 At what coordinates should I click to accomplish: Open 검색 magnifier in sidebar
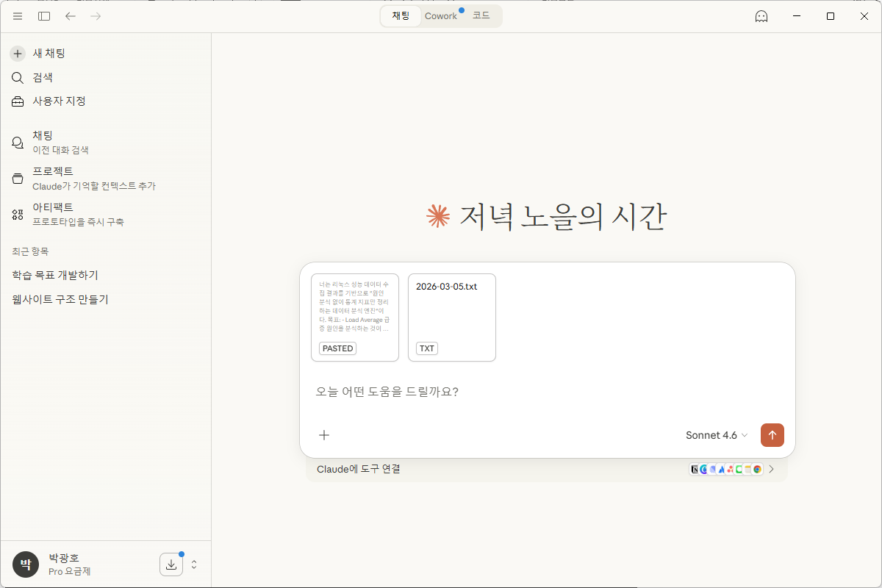tap(18, 77)
